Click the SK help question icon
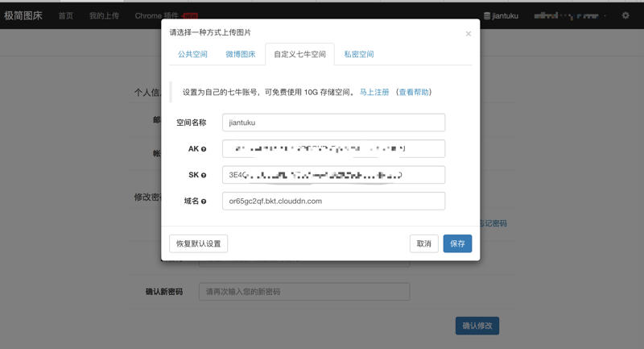Viewport: 644px width, 349px height. (x=204, y=175)
